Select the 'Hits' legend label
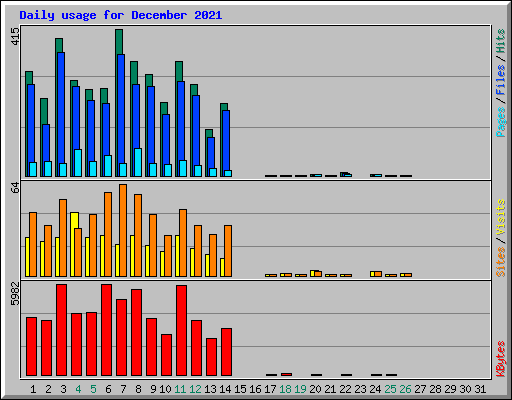This screenshot has width=512, height=400. pyautogui.click(x=500, y=41)
